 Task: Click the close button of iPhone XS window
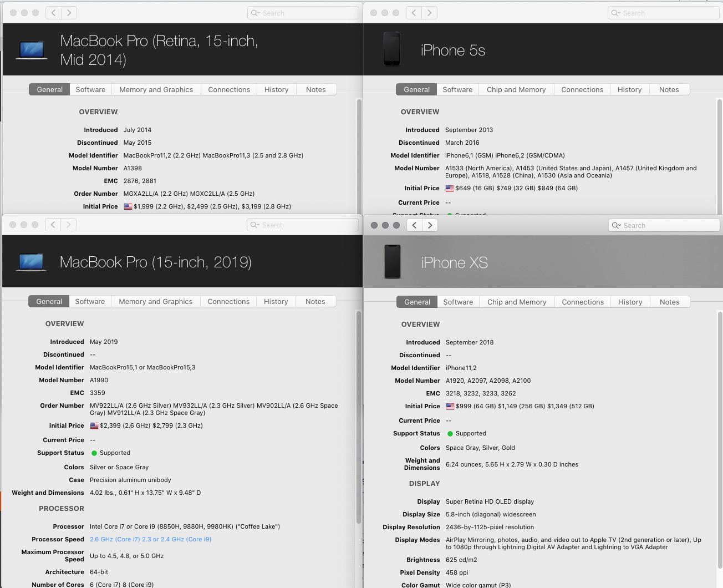[374, 225]
